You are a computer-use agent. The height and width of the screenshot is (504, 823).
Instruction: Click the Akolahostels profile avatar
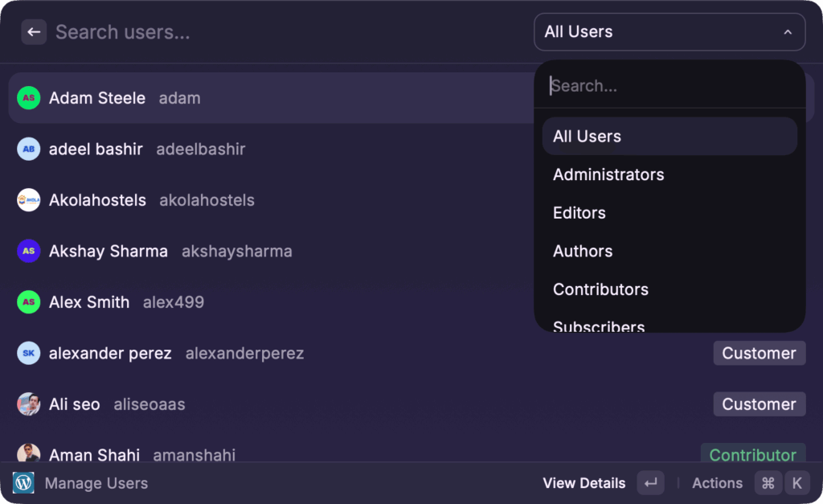(x=29, y=200)
